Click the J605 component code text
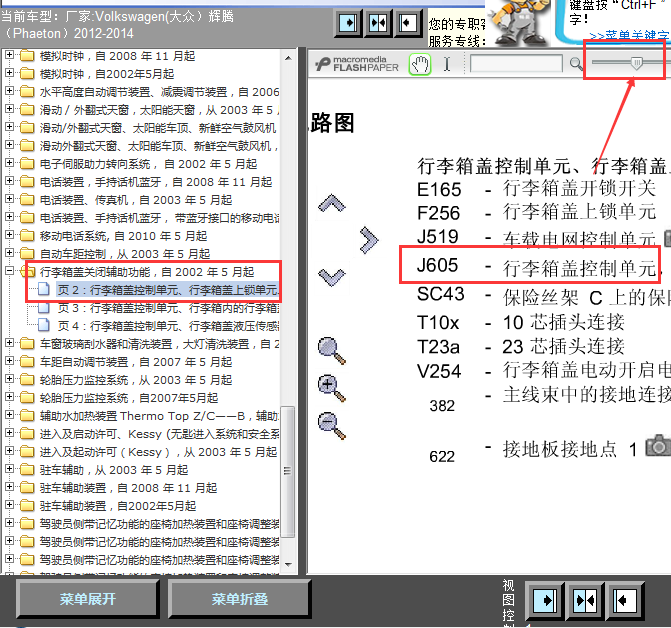Image resolution: width=671 pixels, height=628 pixels. (437, 265)
